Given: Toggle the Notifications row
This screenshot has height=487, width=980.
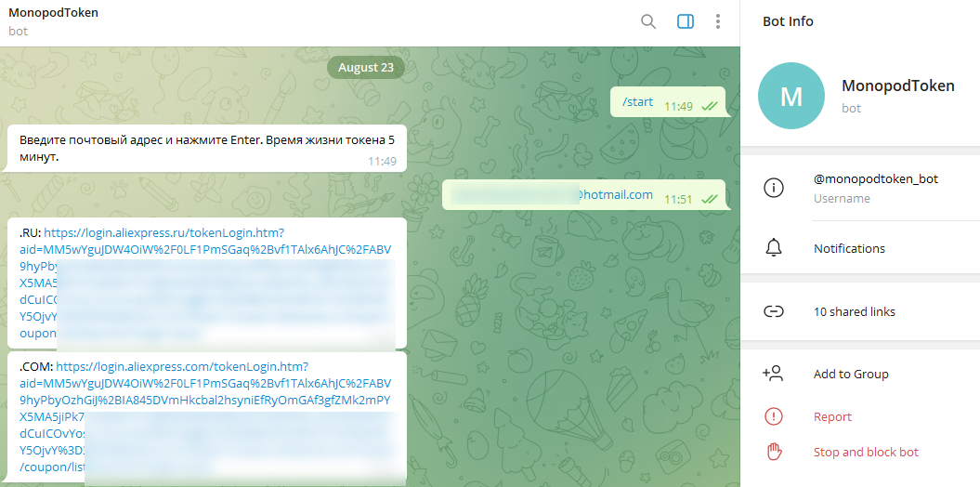Looking at the screenshot, I should (860, 248).
